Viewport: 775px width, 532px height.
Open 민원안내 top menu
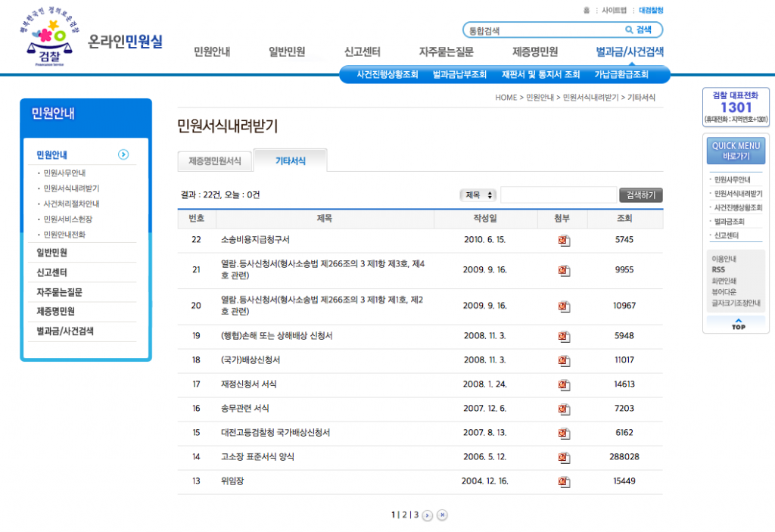click(x=212, y=51)
